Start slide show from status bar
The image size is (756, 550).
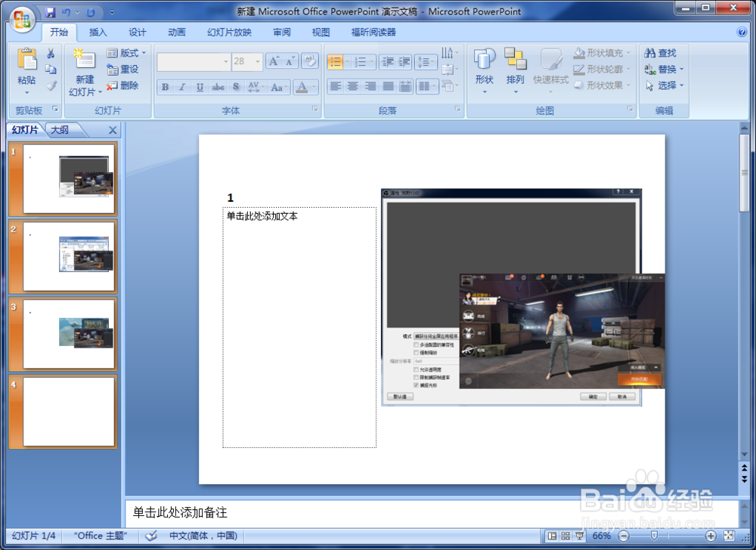pos(579,536)
